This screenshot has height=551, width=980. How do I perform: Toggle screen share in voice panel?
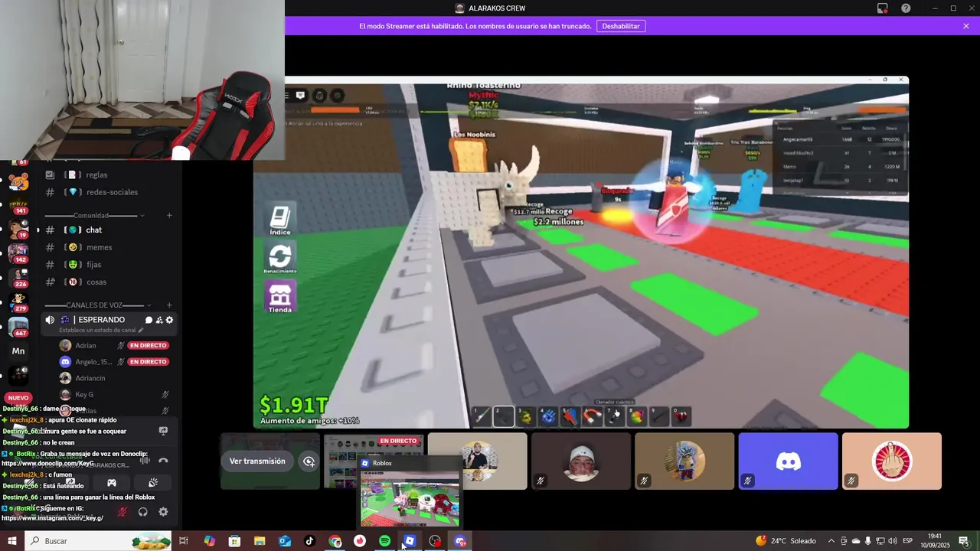pyautogui.click(x=70, y=483)
